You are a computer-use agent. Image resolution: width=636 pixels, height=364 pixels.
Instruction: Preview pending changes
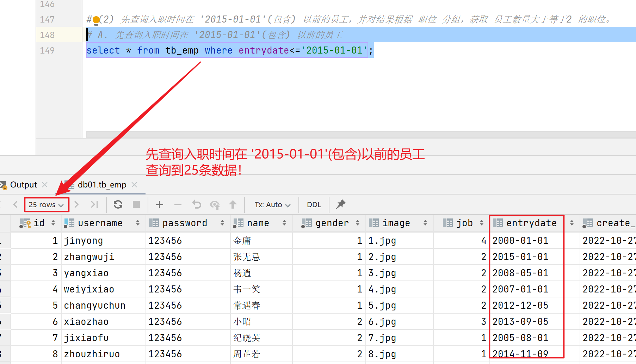coord(215,204)
